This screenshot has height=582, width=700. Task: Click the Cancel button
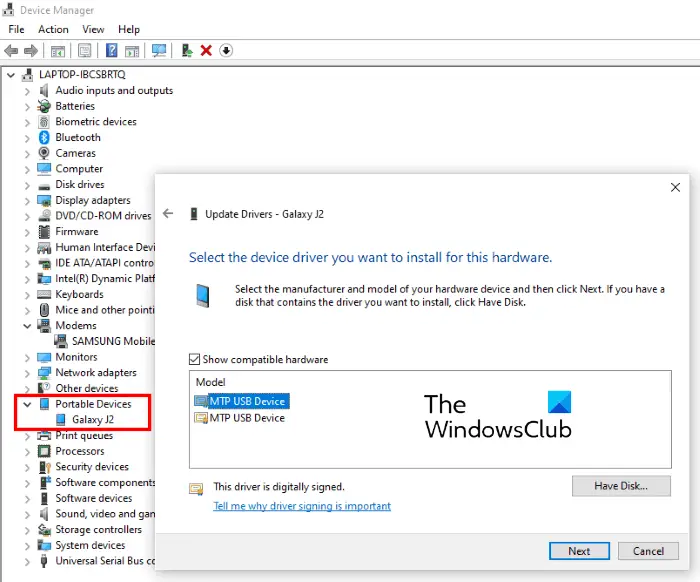coord(648,551)
